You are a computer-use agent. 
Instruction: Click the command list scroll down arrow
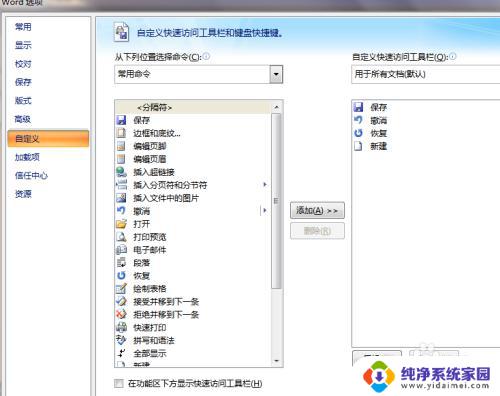click(276, 361)
